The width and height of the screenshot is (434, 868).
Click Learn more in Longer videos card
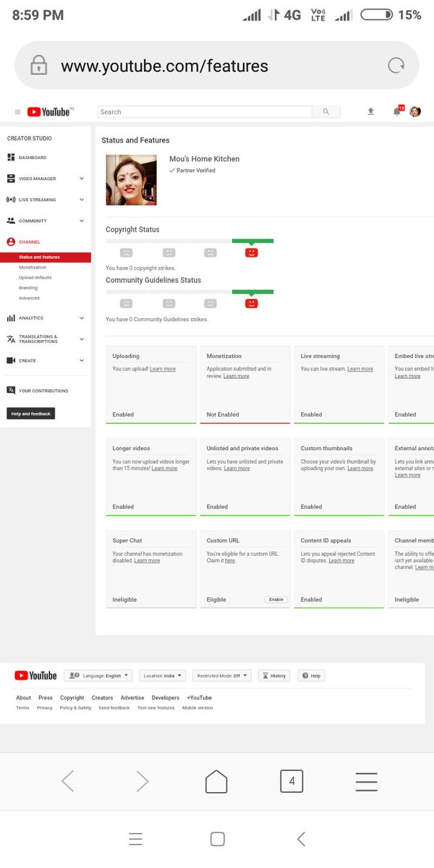point(164,469)
